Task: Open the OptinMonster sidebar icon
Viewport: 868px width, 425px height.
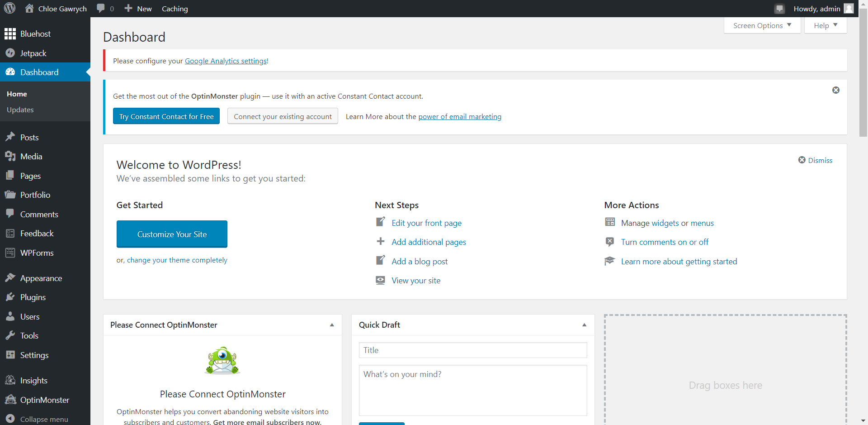Action: [10, 400]
